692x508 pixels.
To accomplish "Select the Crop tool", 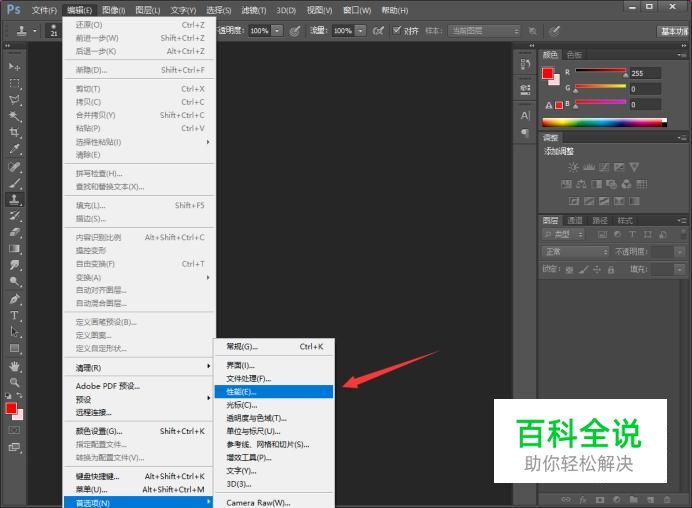I will coord(14,132).
